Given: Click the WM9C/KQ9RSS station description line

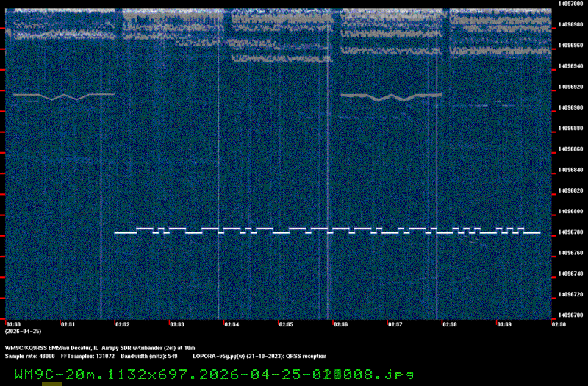Looking at the screenshot, I should 100,347.
